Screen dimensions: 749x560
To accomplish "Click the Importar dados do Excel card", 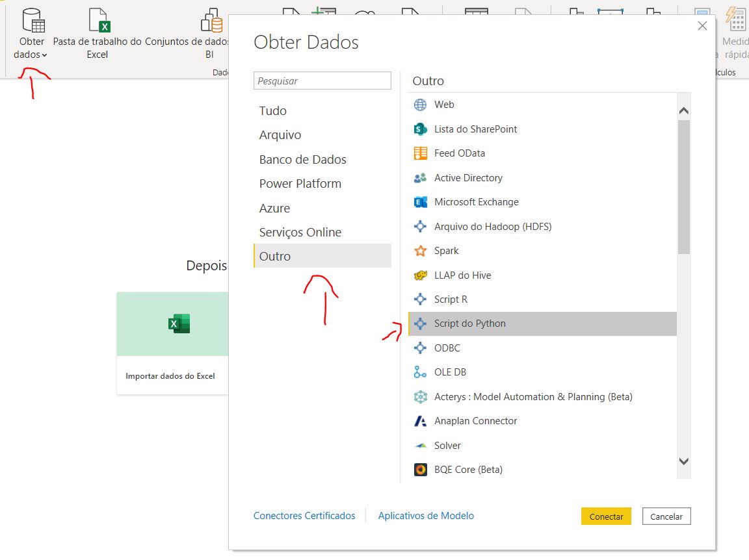I will (172, 343).
